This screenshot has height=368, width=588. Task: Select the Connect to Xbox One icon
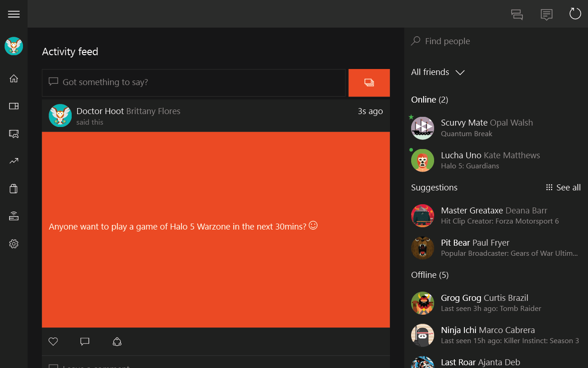pos(13,216)
